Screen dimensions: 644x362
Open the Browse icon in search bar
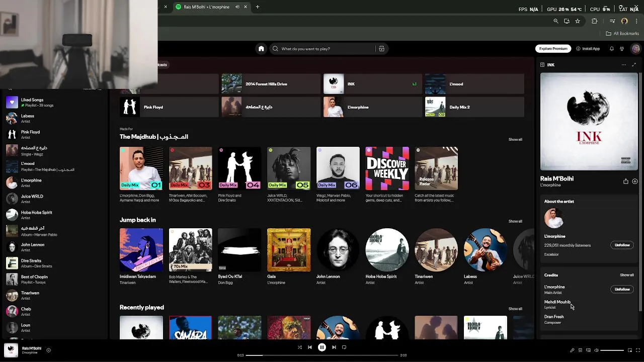coord(381,49)
